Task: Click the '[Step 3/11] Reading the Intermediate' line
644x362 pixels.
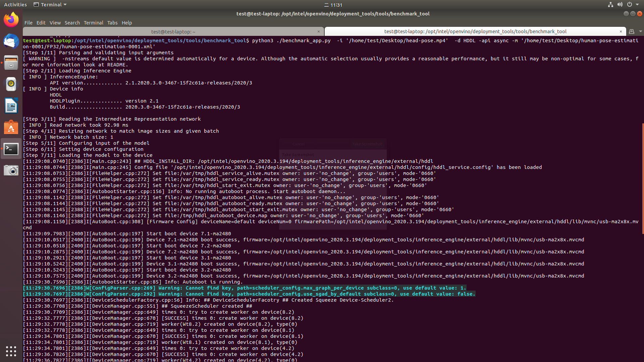Action: tap(112, 119)
